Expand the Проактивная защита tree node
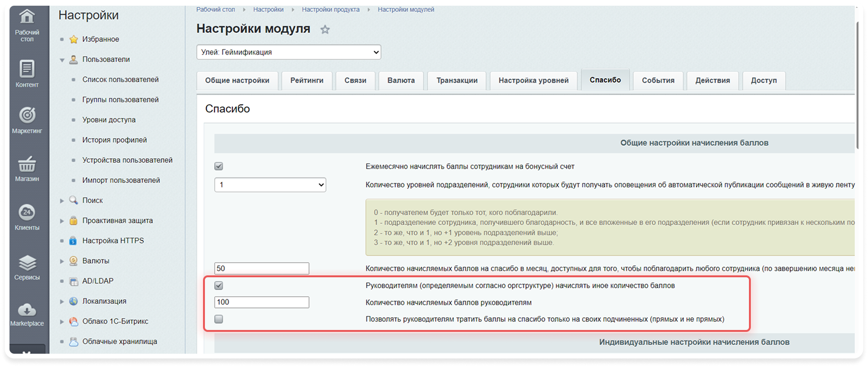This screenshot has width=868, height=367. coord(62,221)
